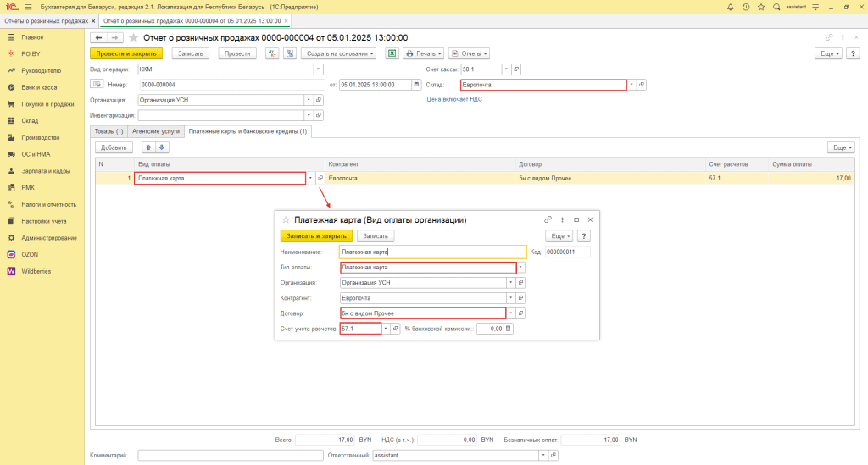Open the history clock icon

click(x=746, y=7)
